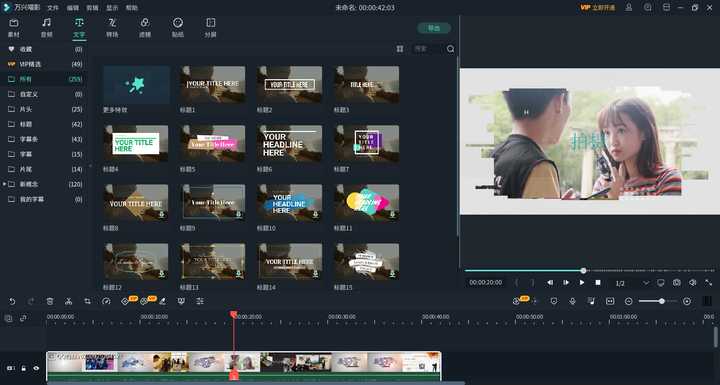The height and width of the screenshot is (385, 720).
Task: Click the search field in titles library
Action: click(428, 49)
